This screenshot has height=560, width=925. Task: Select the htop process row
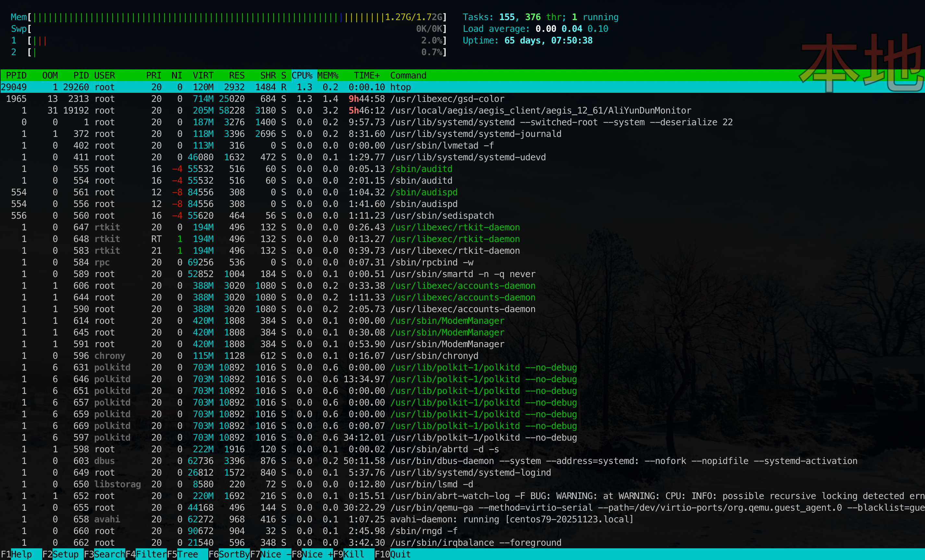tap(462, 87)
